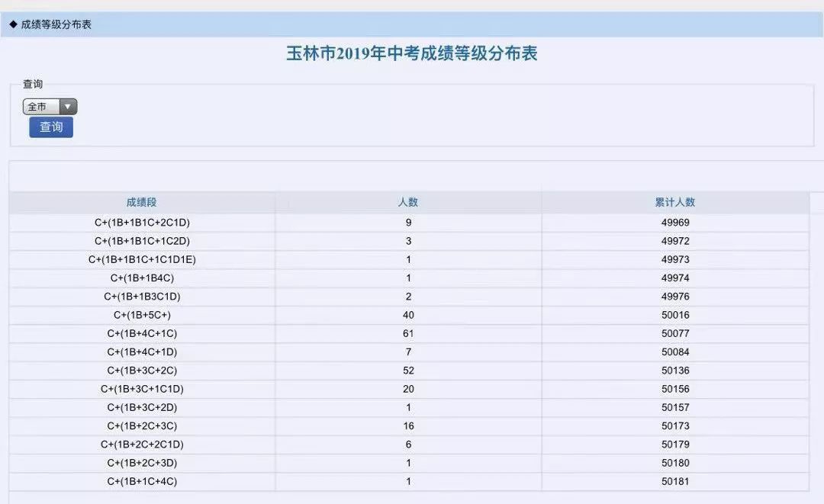Click the 累计人数 column header

[675, 202]
